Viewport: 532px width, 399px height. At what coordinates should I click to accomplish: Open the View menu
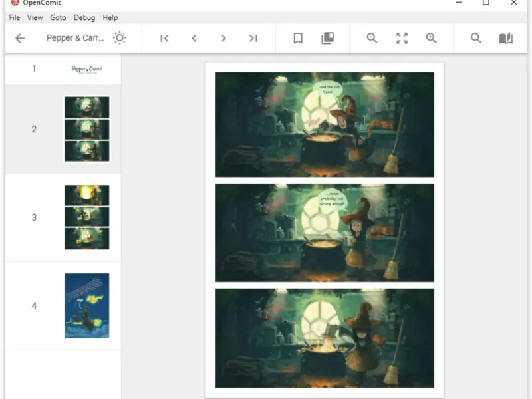tap(35, 17)
